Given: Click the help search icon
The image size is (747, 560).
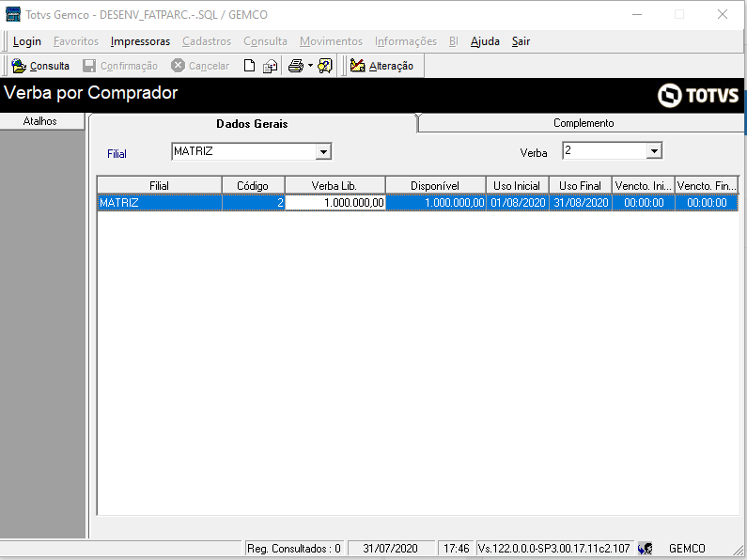Looking at the screenshot, I should coord(325,66).
